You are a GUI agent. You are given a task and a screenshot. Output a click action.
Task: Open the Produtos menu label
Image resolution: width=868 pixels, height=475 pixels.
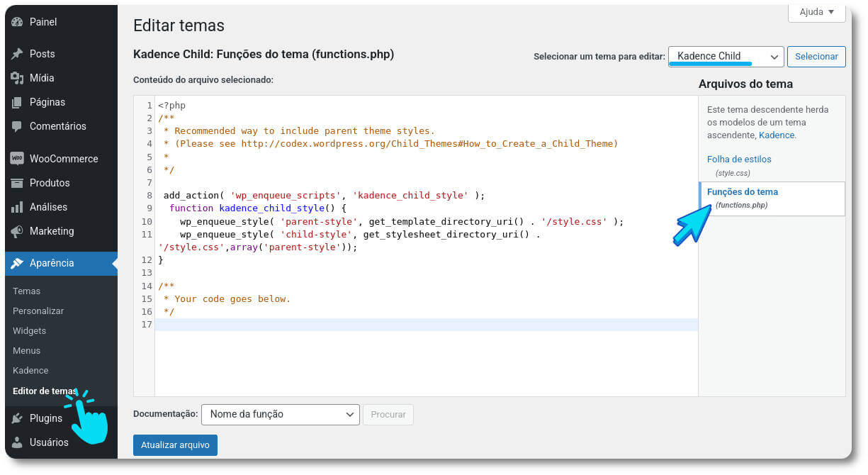coord(50,183)
